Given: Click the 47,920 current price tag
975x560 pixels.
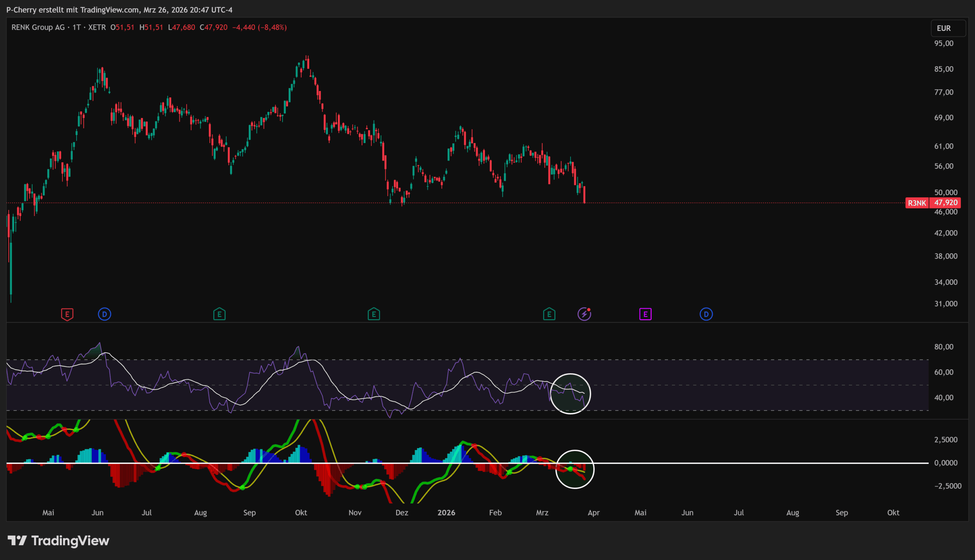Looking at the screenshot, I should coord(945,203).
